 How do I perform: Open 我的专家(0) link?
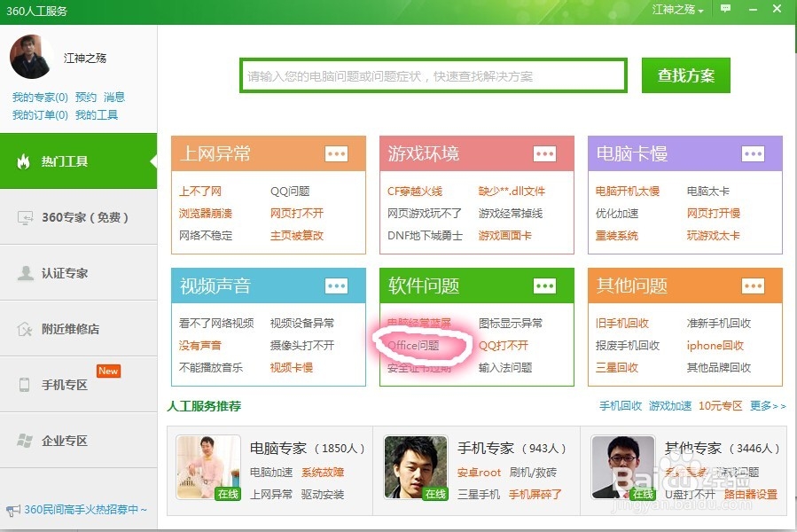40,98
